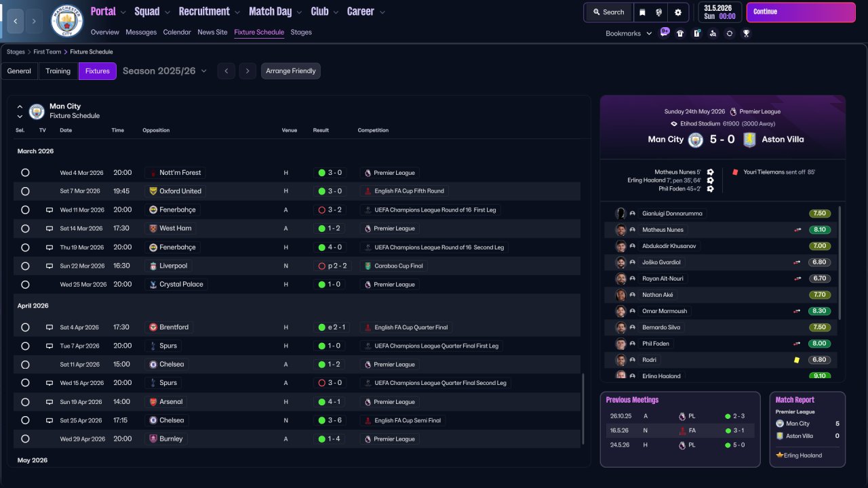868x488 pixels.
Task: Select the Nott'm Forest fixture radio button
Action: point(25,173)
